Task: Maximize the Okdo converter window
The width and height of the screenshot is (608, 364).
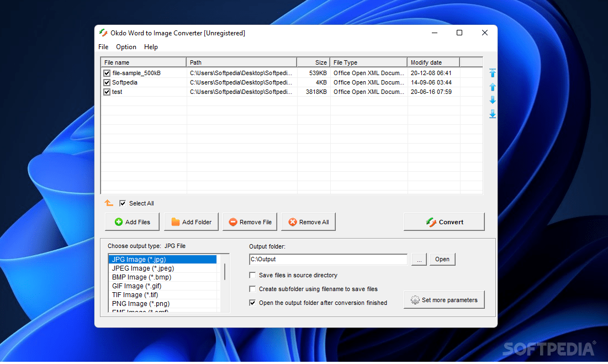Action: coord(459,33)
